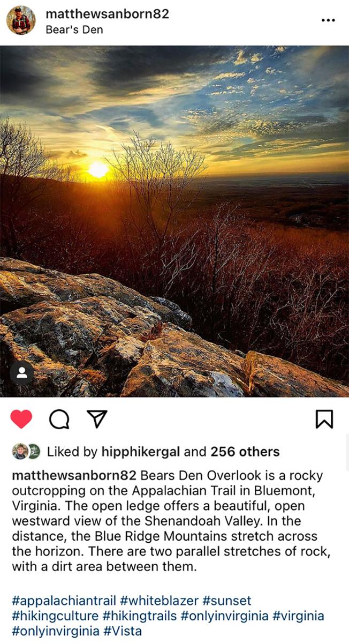Open matthewsanborn82 profile picture

pyautogui.click(x=21, y=20)
